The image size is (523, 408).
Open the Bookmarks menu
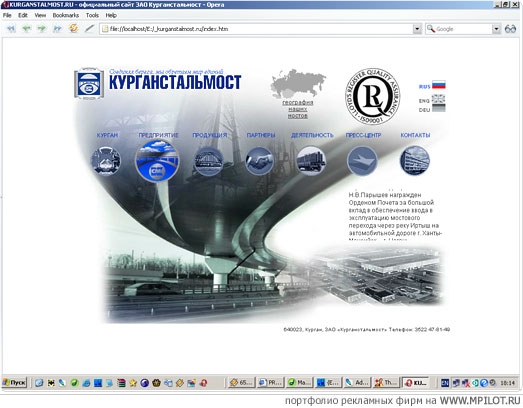coord(66,15)
